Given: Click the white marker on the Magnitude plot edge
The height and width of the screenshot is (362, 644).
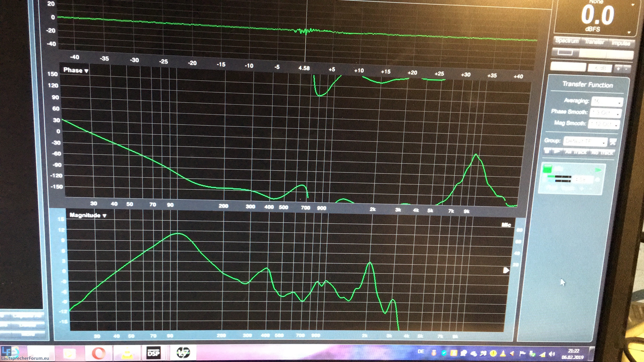Looking at the screenshot, I should point(506,270).
